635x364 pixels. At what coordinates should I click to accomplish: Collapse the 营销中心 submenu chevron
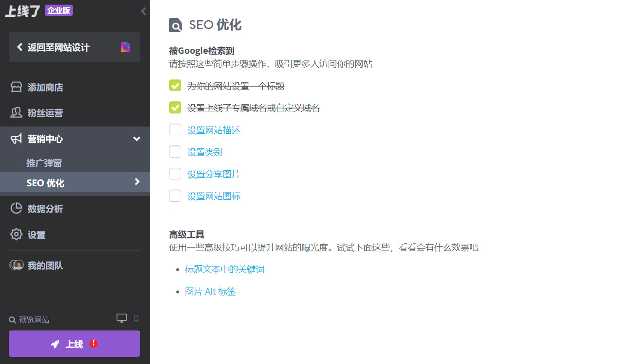click(136, 138)
